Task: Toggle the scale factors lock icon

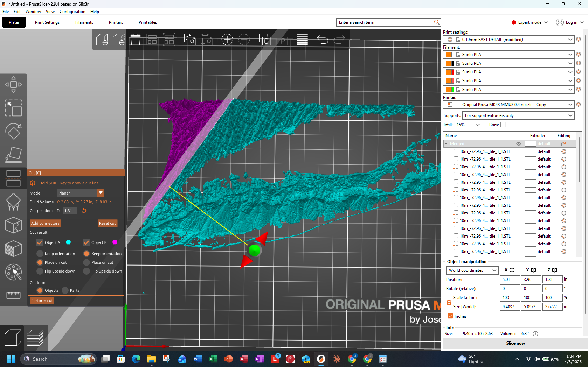Action: (x=449, y=302)
